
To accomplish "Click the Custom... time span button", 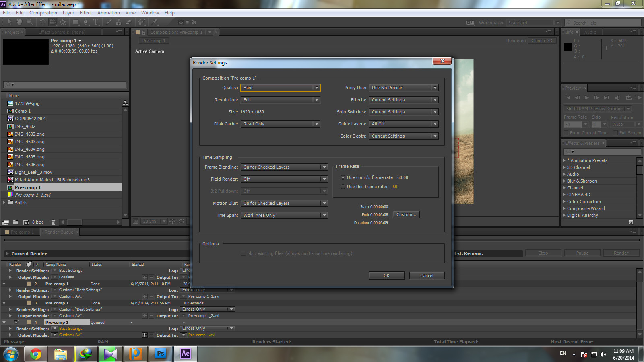I will click(x=406, y=214).
